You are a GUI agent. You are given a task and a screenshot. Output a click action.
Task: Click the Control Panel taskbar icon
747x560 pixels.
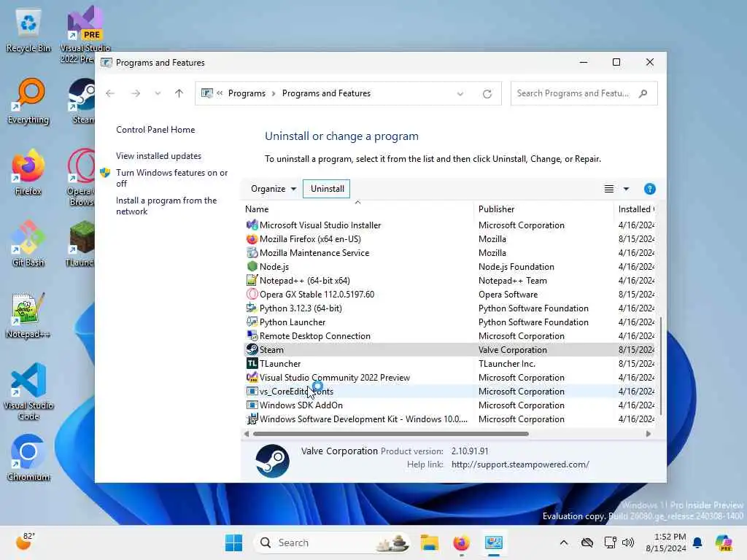click(494, 542)
